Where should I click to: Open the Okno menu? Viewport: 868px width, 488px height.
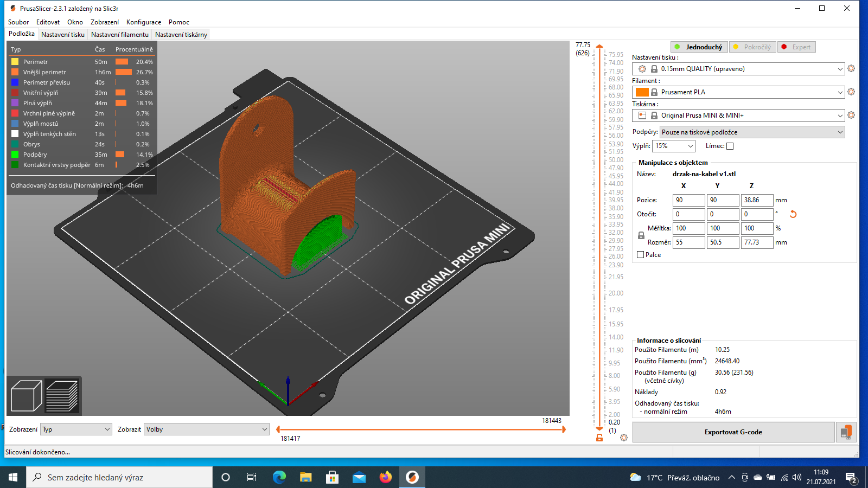pos(75,22)
